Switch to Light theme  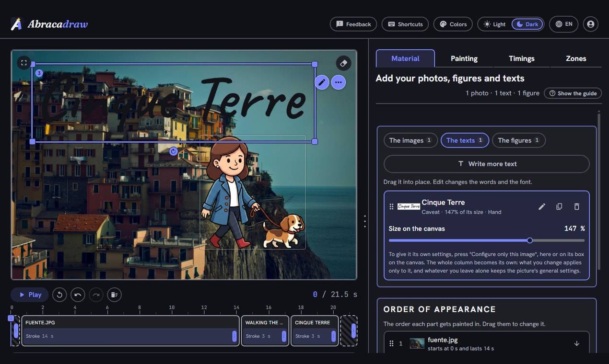point(494,24)
